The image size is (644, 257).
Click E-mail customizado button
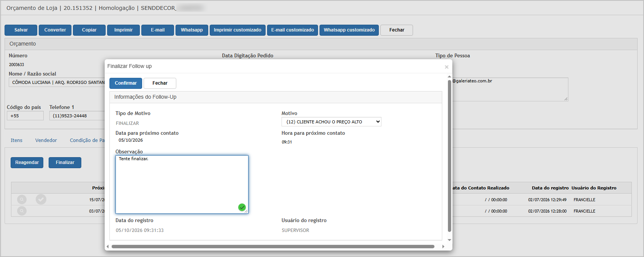click(x=293, y=30)
